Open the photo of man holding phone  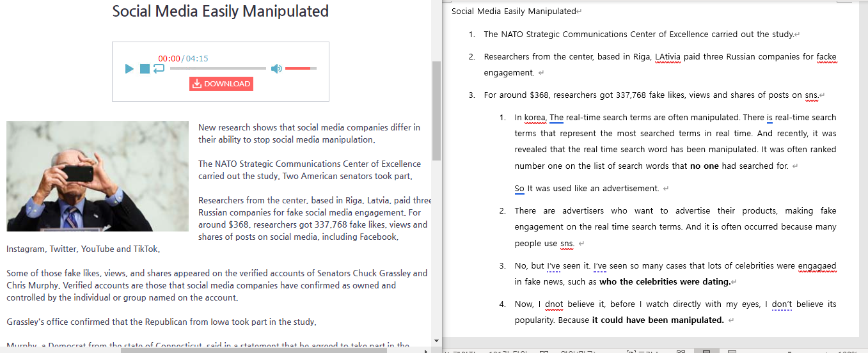tap(97, 176)
